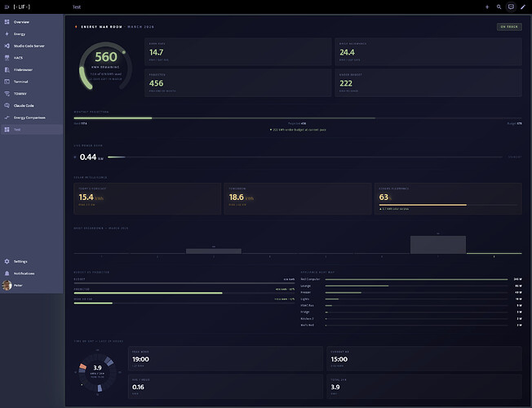Click the Energy Comparison chart icon

pos(7,118)
